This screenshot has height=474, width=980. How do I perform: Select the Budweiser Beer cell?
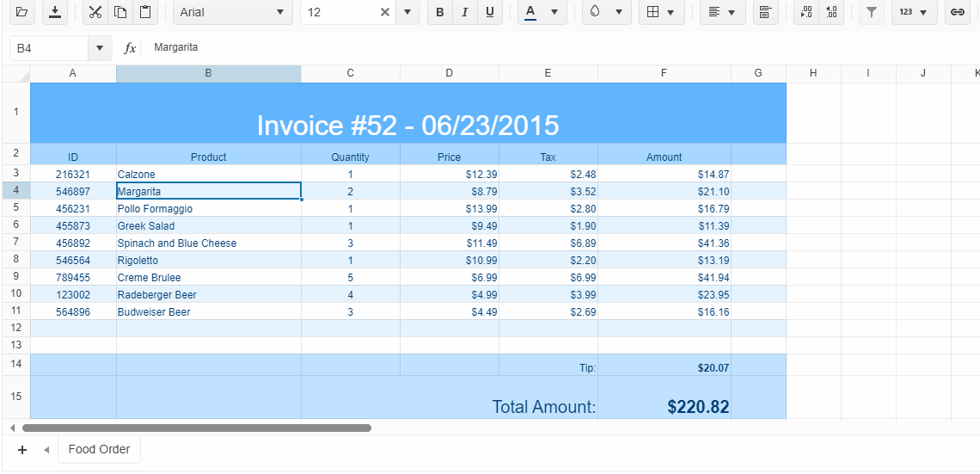209,311
